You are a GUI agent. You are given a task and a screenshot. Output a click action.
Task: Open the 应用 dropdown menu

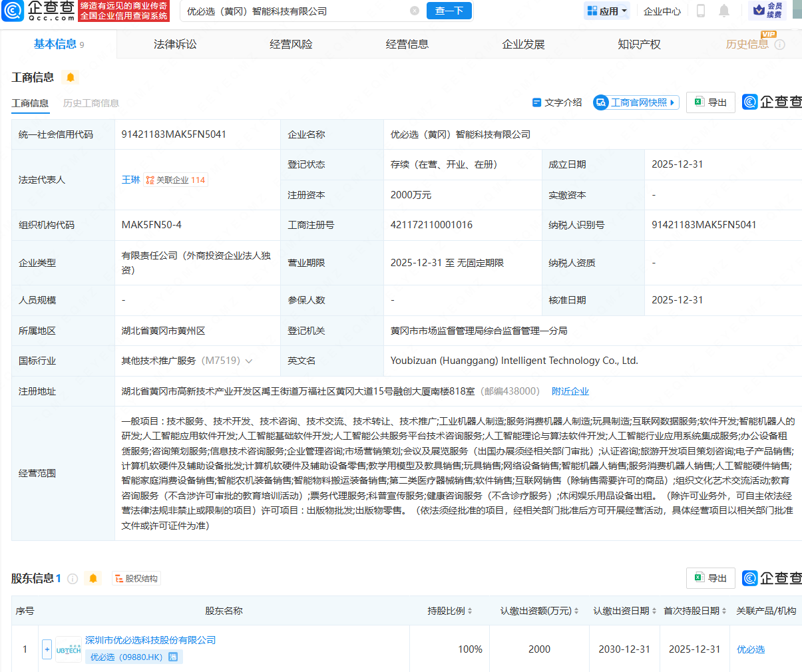[607, 11]
